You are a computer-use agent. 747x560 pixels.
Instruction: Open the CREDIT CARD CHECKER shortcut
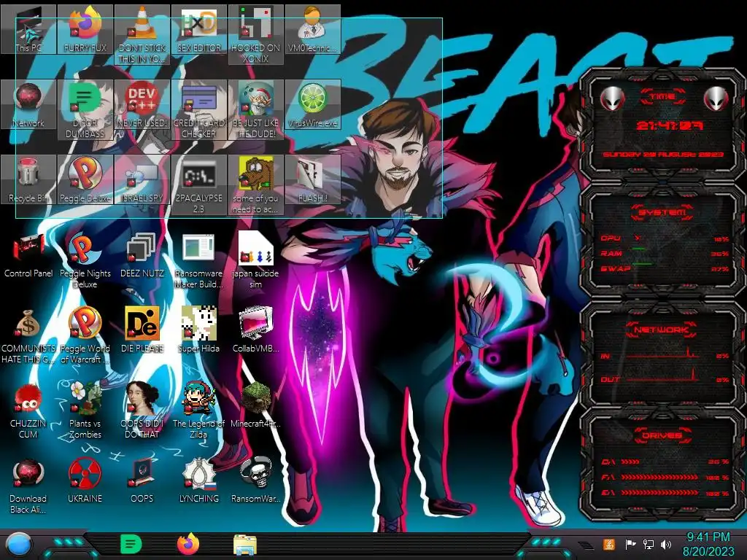(x=199, y=109)
